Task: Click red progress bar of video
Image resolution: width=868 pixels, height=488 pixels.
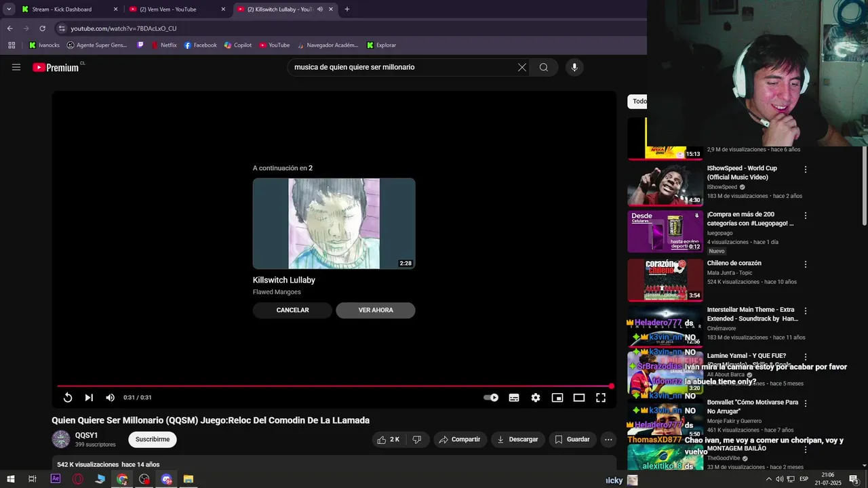Action: pyautogui.click(x=334, y=386)
